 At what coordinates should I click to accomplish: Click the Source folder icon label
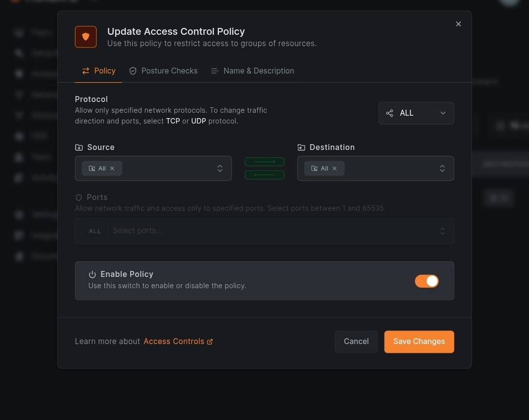(79, 148)
